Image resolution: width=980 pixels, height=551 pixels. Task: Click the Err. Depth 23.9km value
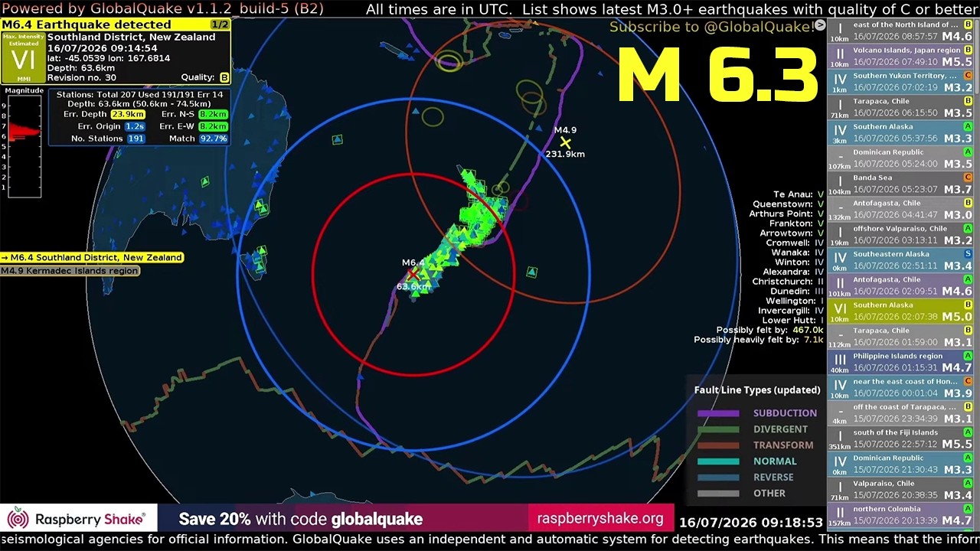click(x=128, y=114)
